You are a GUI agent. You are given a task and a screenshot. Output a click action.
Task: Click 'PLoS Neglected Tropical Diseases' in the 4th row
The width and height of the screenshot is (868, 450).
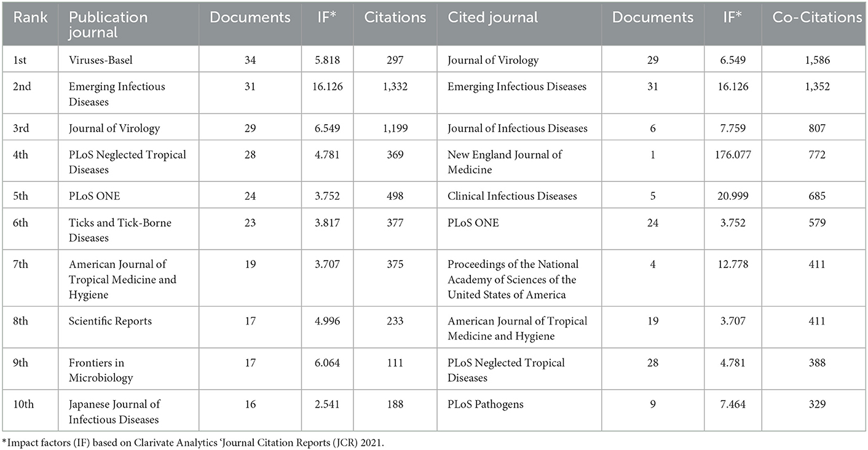pos(127,162)
